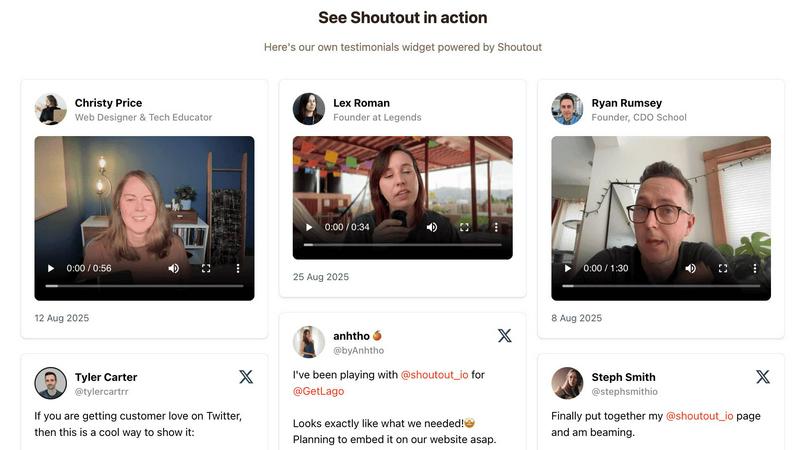Play Ryan Rumsey's video testimonial

(x=568, y=268)
